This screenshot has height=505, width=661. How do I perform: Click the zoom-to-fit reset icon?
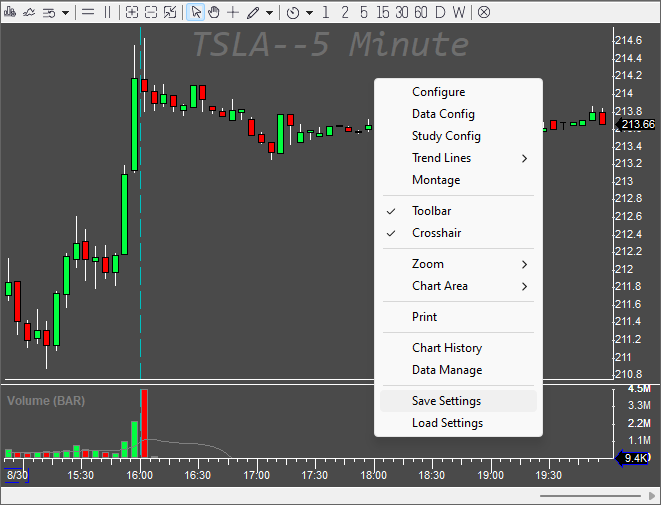(x=170, y=12)
